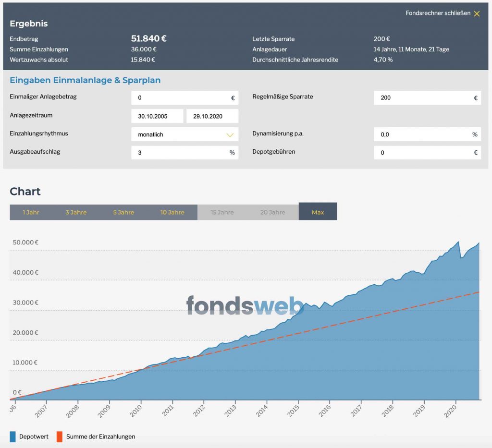This screenshot has width=492, height=448.
Task: Click the Dynamisierung p.a. input field
Action: (427, 134)
